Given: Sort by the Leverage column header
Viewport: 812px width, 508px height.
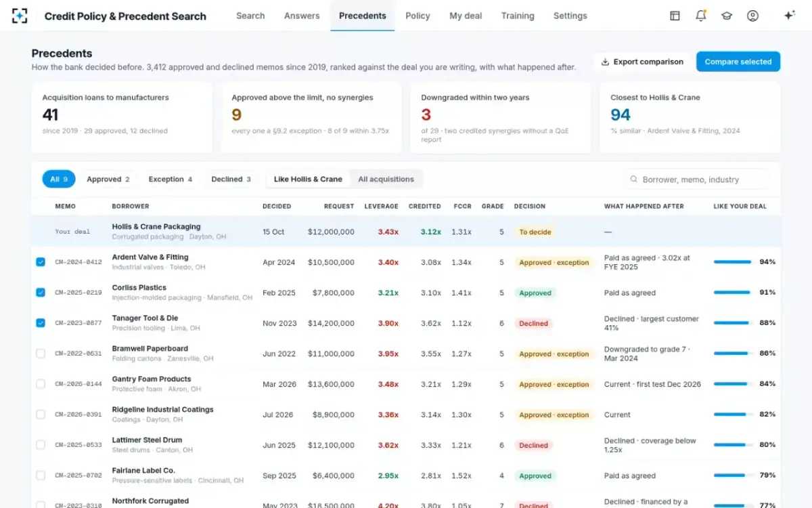Looking at the screenshot, I should (x=381, y=206).
